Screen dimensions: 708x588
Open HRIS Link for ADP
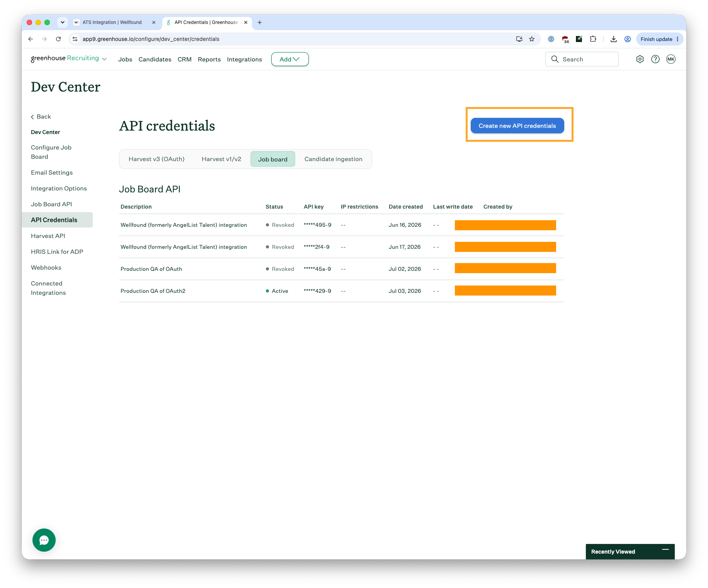57,252
